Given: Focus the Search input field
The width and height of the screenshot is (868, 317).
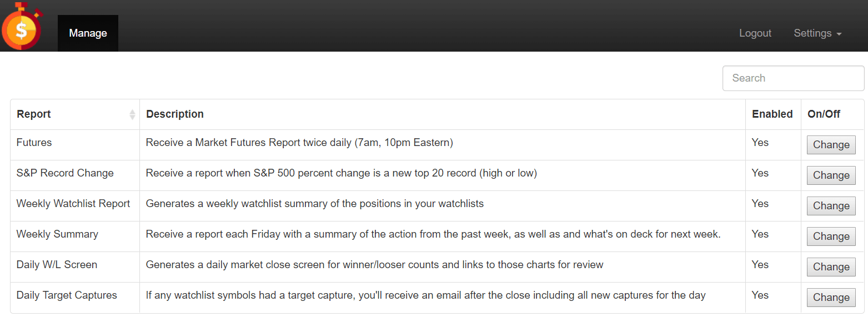Looking at the screenshot, I should (x=793, y=78).
